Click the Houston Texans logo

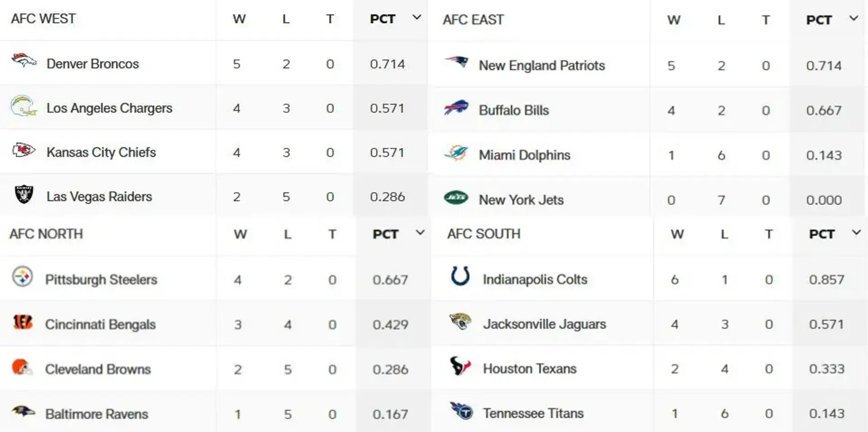tap(460, 366)
